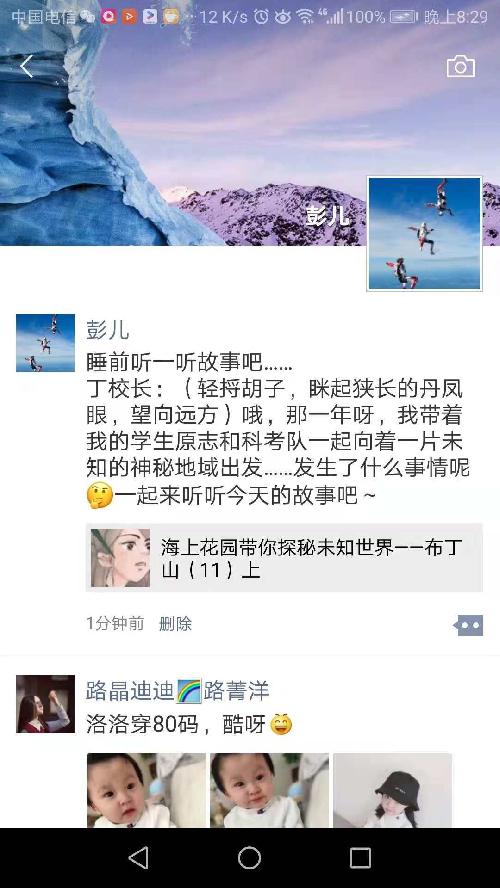Screen dimensions: 500x888
Task: Tap the 彭儿 name label on cover
Action: tap(327, 216)
